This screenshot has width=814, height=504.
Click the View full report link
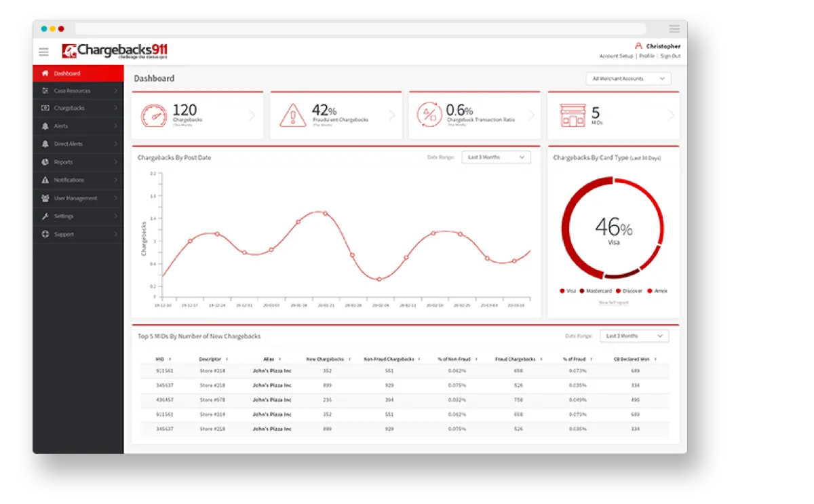tap(613, 303)
